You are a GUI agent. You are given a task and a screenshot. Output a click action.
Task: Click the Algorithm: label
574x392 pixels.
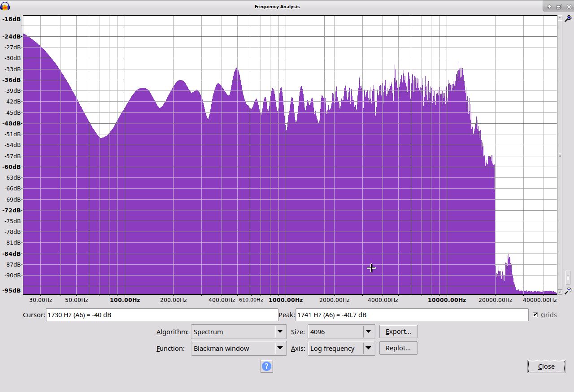173,332
